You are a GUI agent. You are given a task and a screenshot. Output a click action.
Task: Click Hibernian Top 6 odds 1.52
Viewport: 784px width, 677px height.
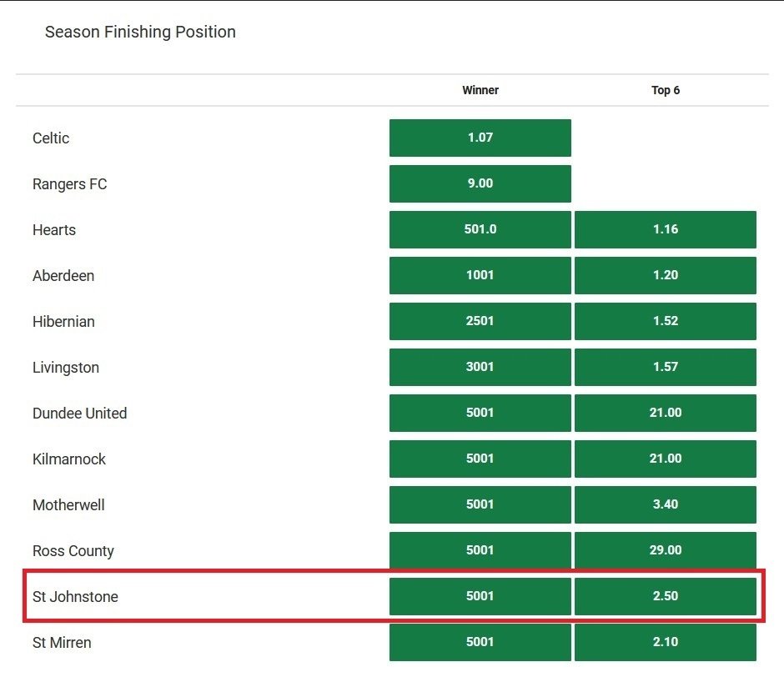click(665, 321)
